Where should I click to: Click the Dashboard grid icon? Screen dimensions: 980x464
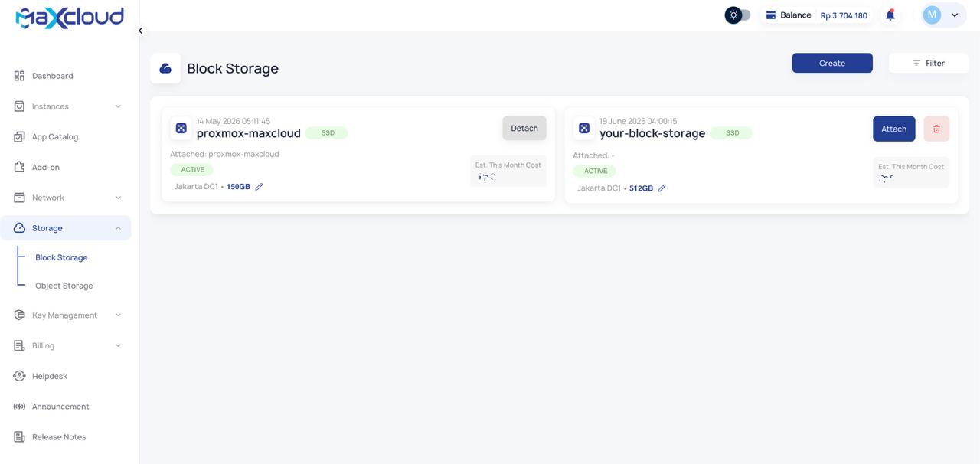[19, 76]
